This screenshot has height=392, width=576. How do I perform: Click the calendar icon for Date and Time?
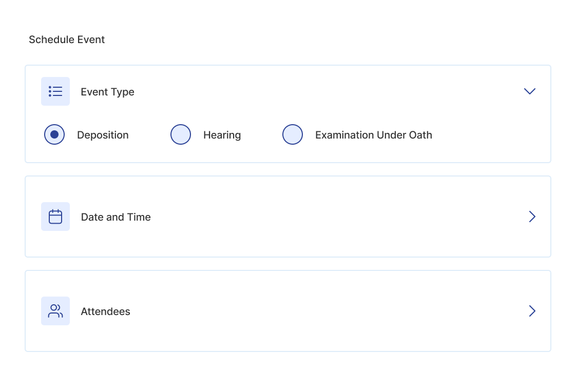click(x=55, y=217)
